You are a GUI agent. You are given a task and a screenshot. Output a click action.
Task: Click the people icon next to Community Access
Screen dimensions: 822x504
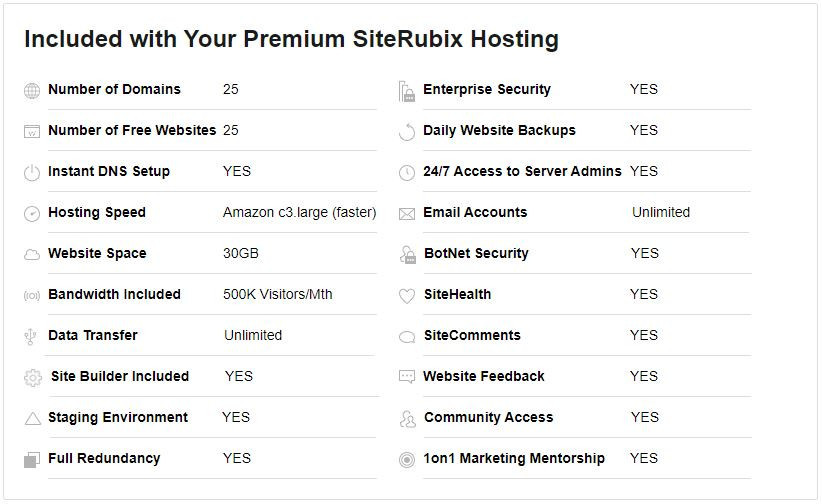coord(406,419)
